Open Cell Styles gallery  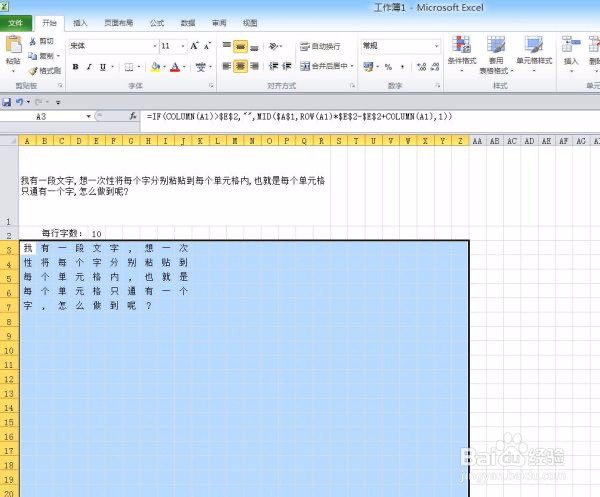(x=534, y=54)
